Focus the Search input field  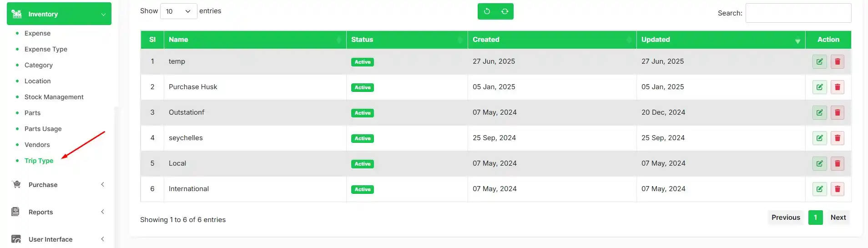tap(798, 13)
